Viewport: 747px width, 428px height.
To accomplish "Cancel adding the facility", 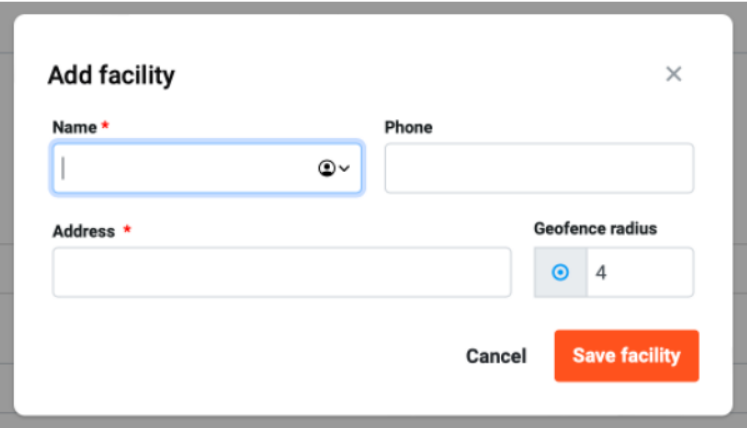I will 496,356.
